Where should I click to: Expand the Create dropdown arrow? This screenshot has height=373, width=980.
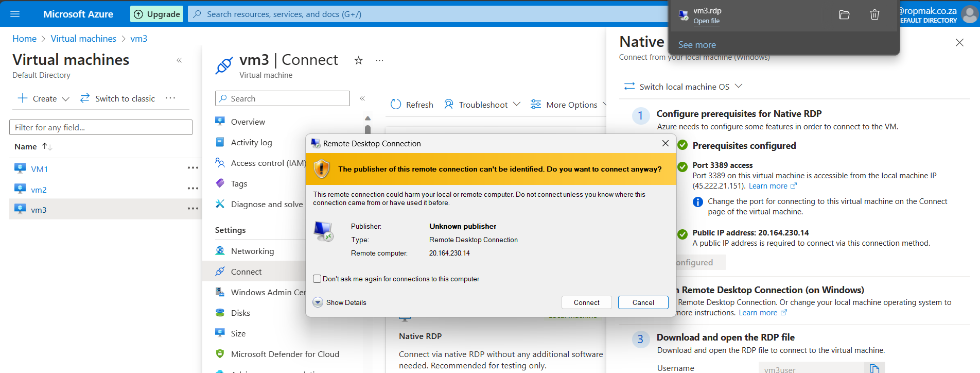[65, 99]
